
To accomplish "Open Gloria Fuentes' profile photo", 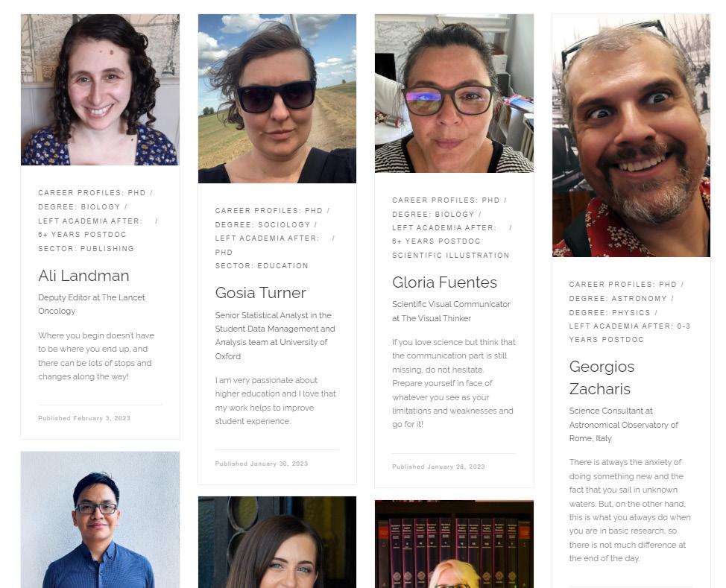I will click(454, 93).
